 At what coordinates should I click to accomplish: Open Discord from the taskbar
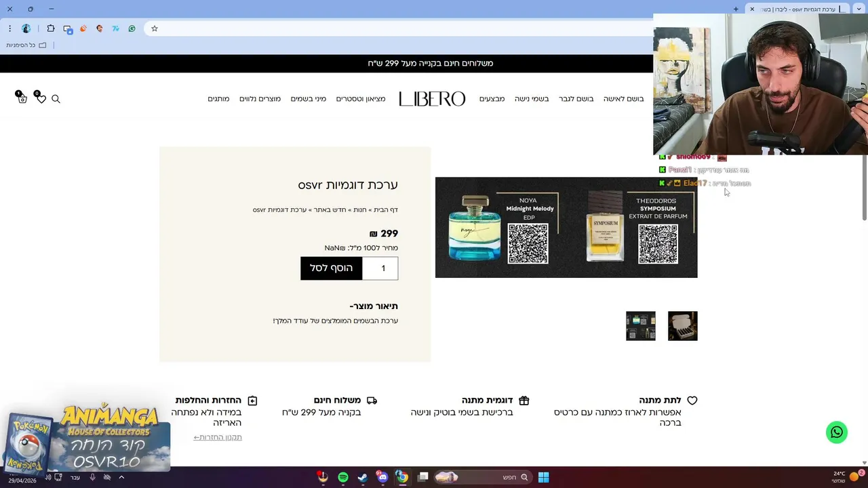point(382,477)
